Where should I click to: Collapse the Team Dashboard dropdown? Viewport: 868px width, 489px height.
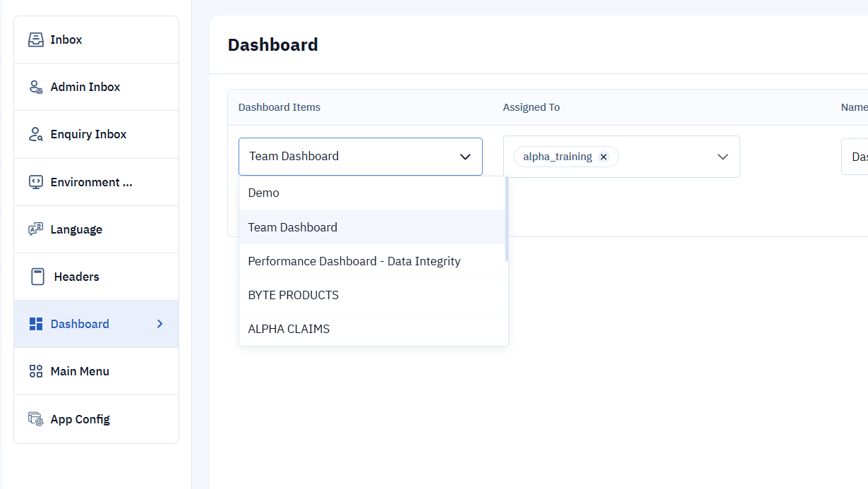tap(465, 157)
